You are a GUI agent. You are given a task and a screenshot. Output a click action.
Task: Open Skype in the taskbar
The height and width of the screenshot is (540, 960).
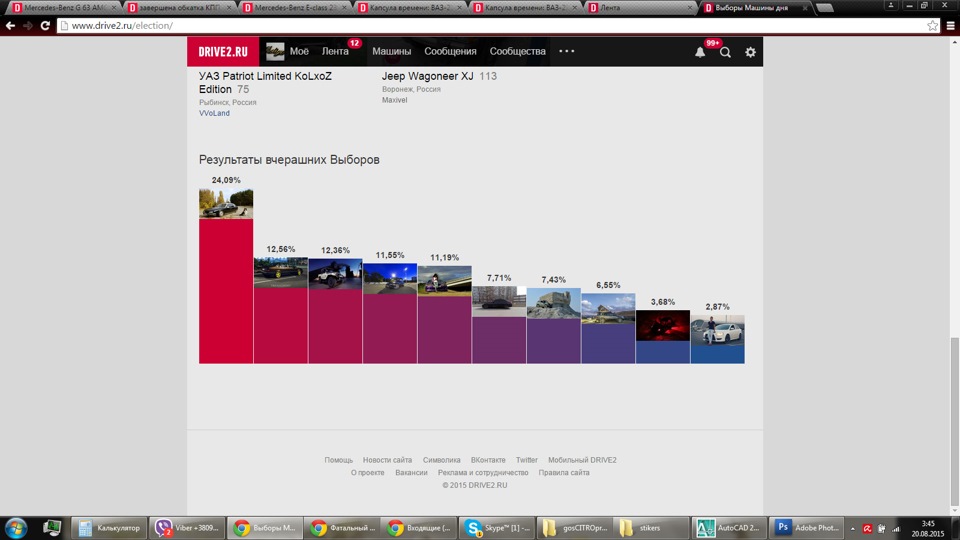tap(497, 528)
